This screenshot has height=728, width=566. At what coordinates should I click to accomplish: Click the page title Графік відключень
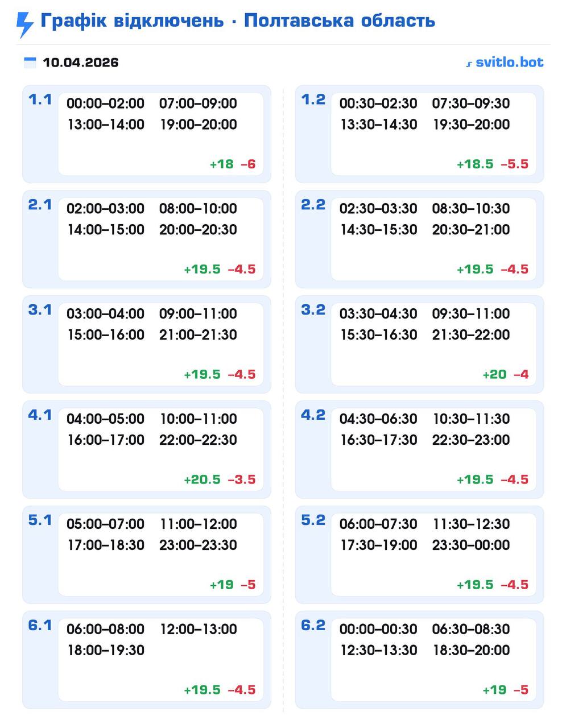tap(132, 21)
